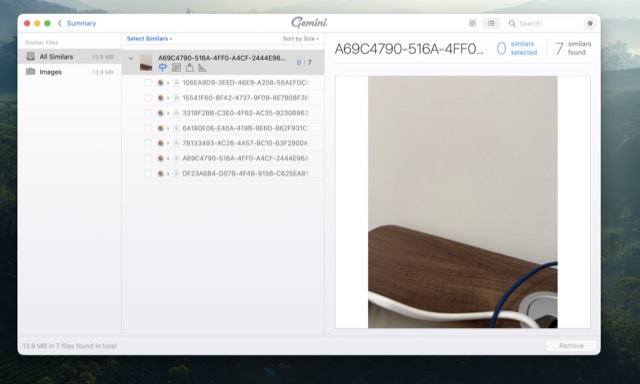640x384 pixels.
Task: Click the signpost path icon
Action: [x=163, y=67]
